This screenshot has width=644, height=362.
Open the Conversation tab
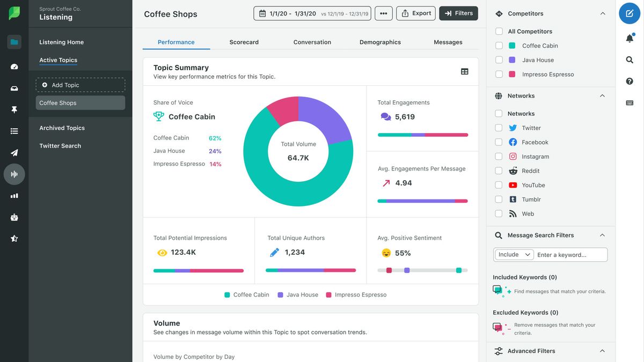[x=312, y=41]
